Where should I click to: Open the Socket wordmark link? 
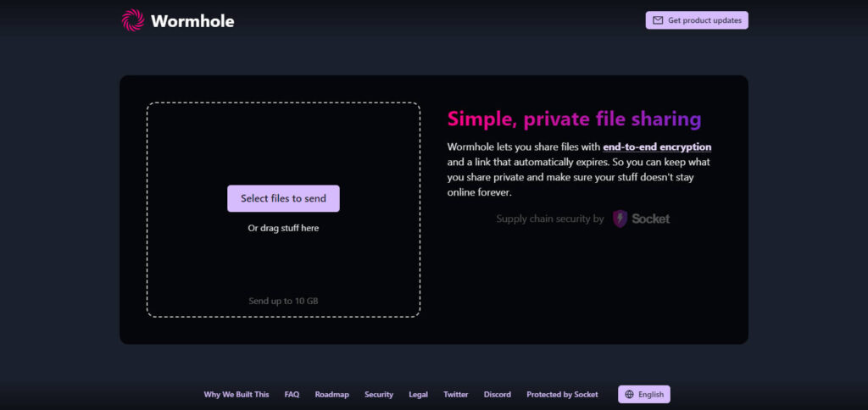651,219
